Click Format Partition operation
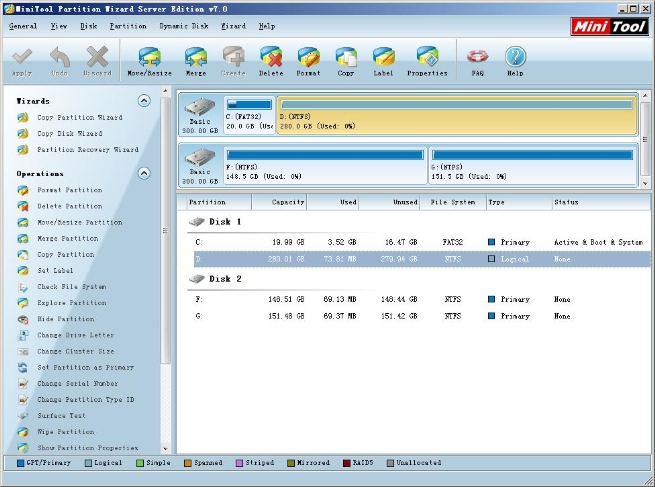Screen dimensions: 655x487 pos(70,190)
